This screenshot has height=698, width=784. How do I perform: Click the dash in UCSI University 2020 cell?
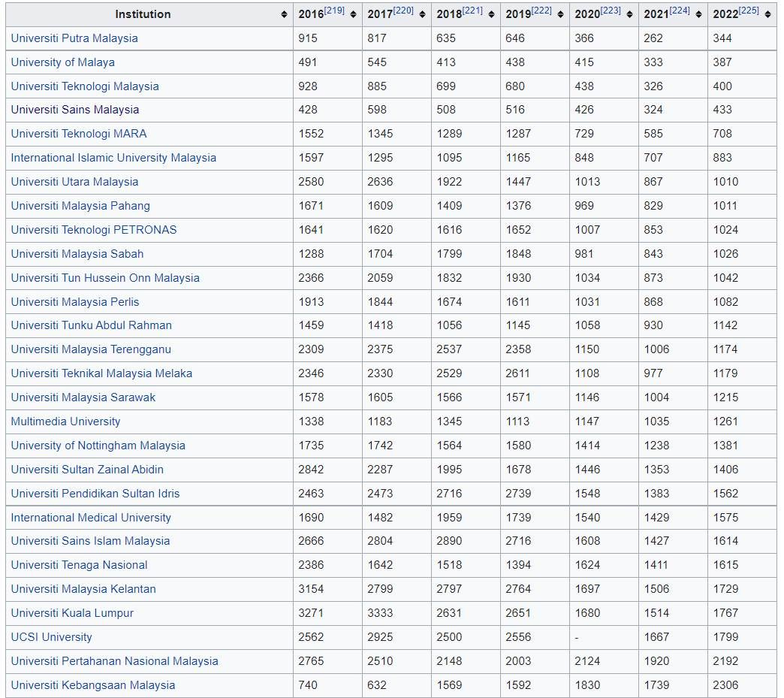(577, 637)
